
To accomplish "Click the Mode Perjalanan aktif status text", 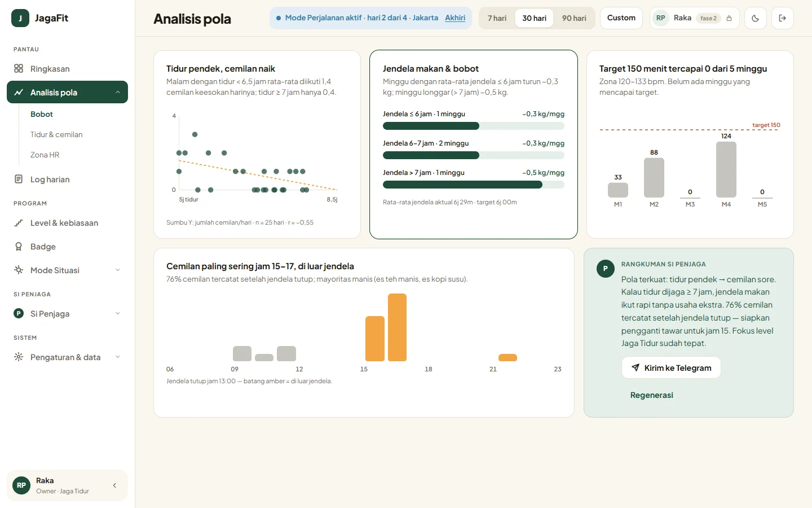I will click(361, 18).
